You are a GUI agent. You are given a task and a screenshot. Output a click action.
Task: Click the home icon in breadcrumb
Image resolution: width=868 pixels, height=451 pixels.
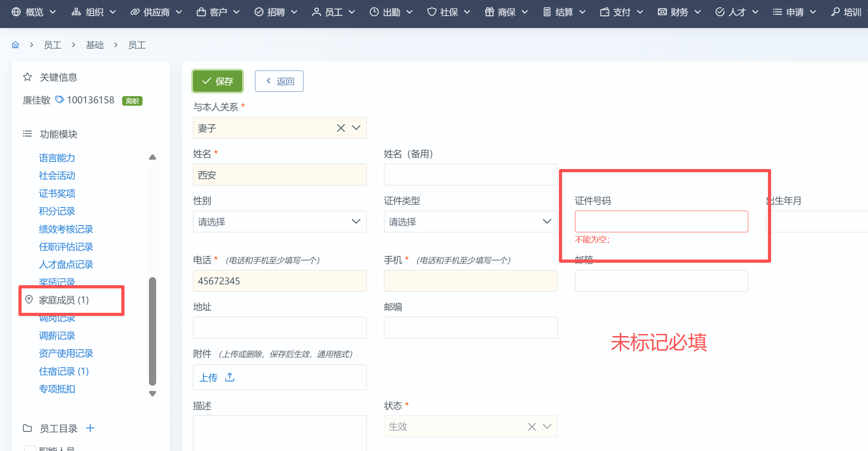(x=15, y=45)
